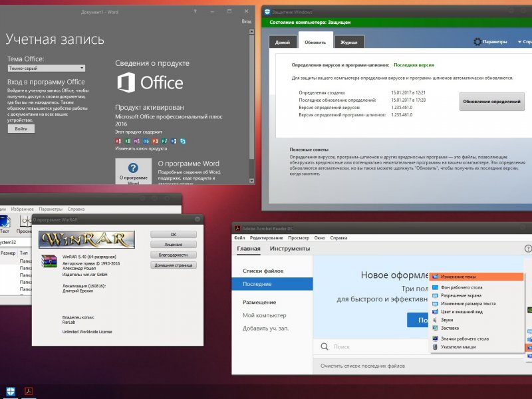The height and width of the screenshot is (399, 532).
Task: Select the Обновить tab in Defender
Action: (315, 42)
